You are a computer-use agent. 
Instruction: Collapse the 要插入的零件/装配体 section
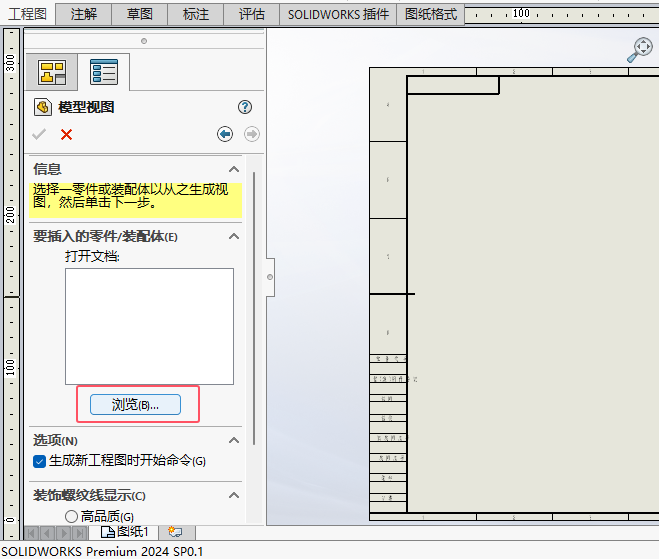tap(234, 237)
